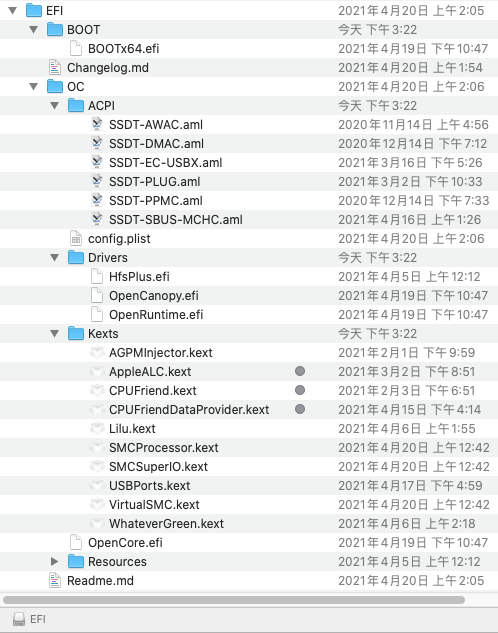This screenshot has width=498, height=633.
Task: Click the Lilu.kext icon
Action: 97,428
